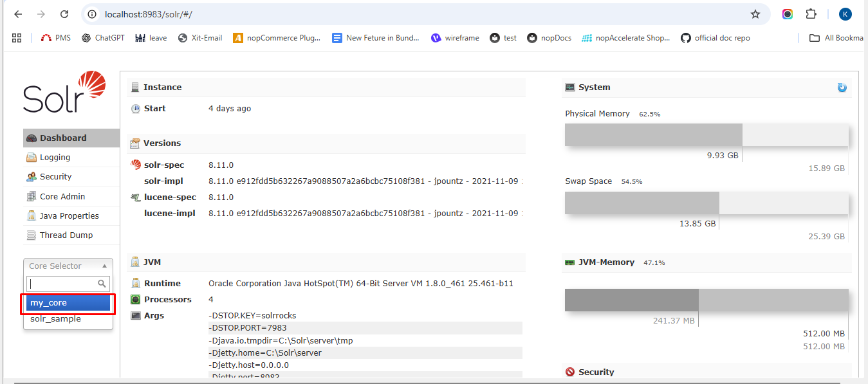Click the System refresh icon
Image resolution: width=868 pixels, height=384 pixels.
[x=842, y=87]
